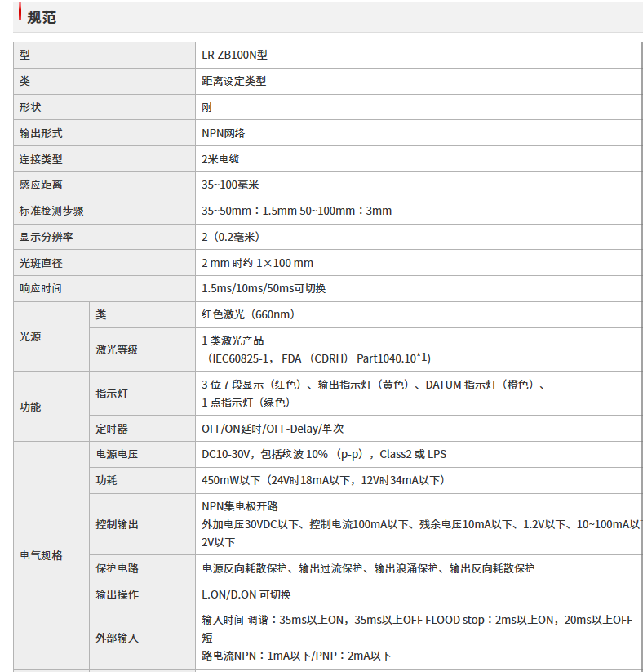Select the 1 点指示灯（绿色）line

[246, 403]
